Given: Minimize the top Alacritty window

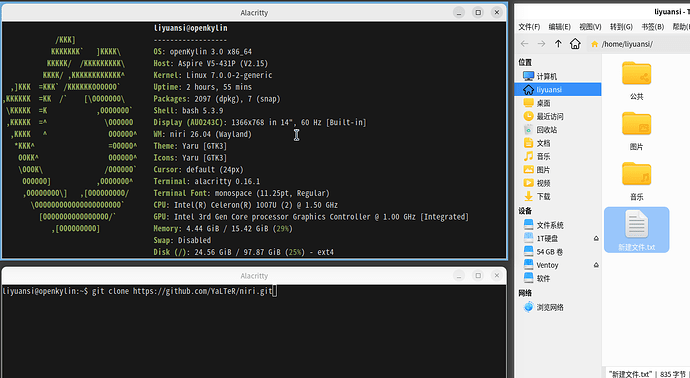Looking at the screenshot, I should pyautogui.click(x=459, y=12).
